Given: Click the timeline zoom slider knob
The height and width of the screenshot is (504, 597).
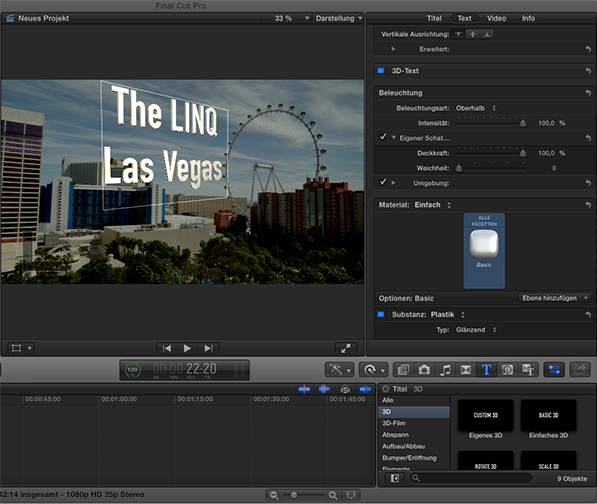Looking at the screenshot, I should pyautogui.click(x=294, y=495).
